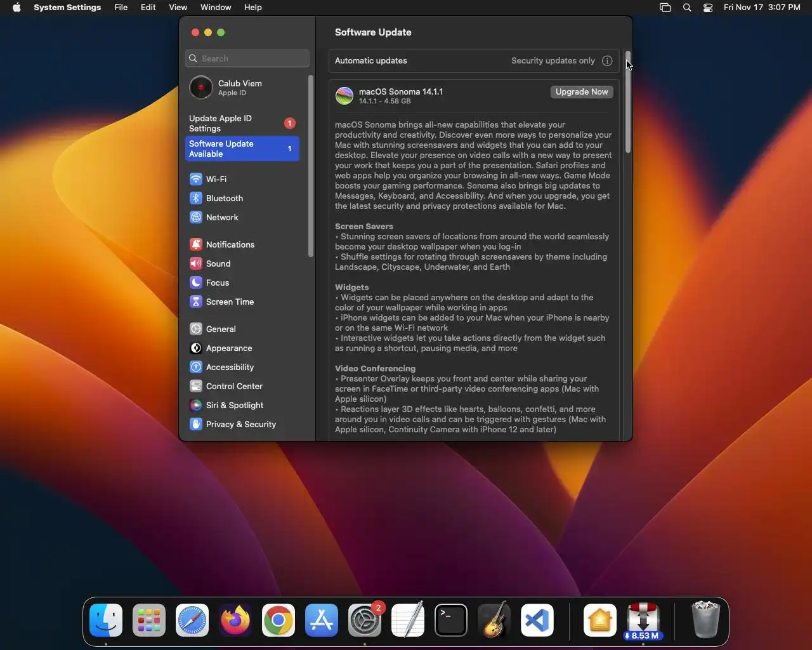
Task: Click the 8.53 M downloader Dock icon
Action: point(643,620)
